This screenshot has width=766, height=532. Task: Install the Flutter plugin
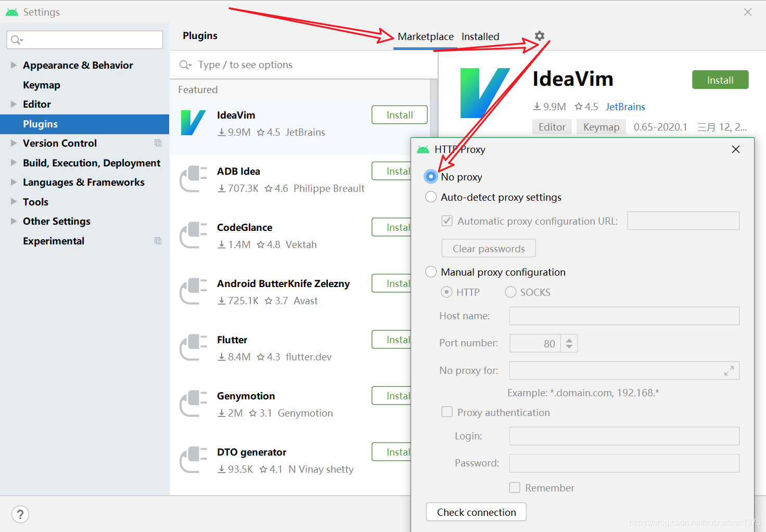[x=391, y=340]
